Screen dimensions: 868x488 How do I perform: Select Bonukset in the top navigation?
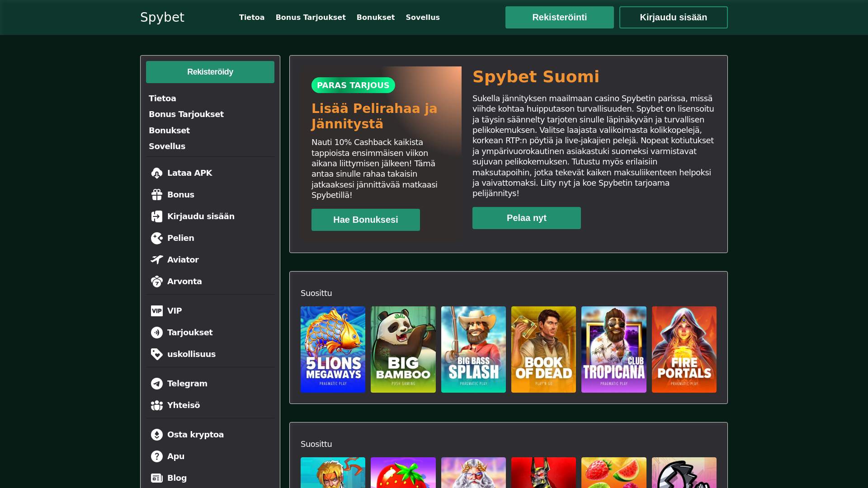pyautogui.click(x=376, y=17)
